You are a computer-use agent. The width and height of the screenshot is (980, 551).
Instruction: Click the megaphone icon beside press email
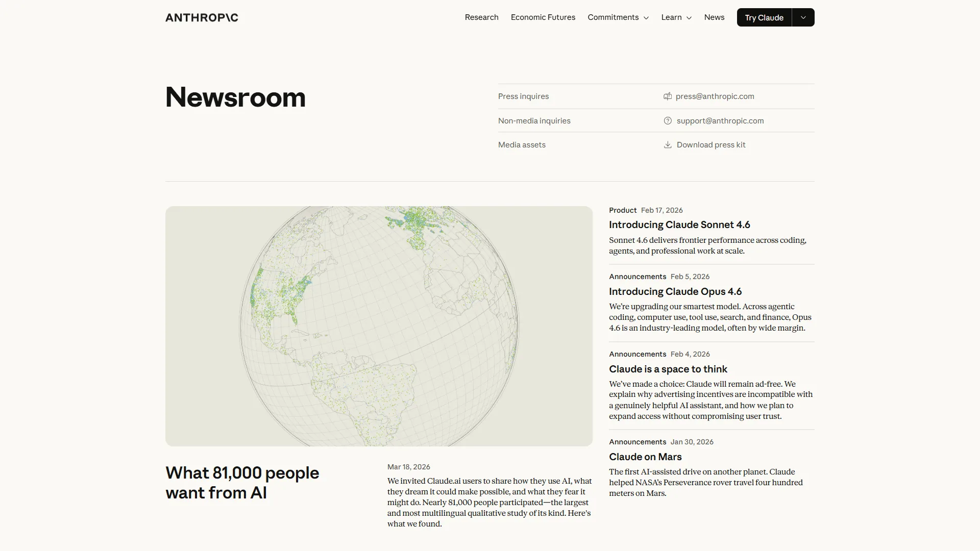(668, 96)
